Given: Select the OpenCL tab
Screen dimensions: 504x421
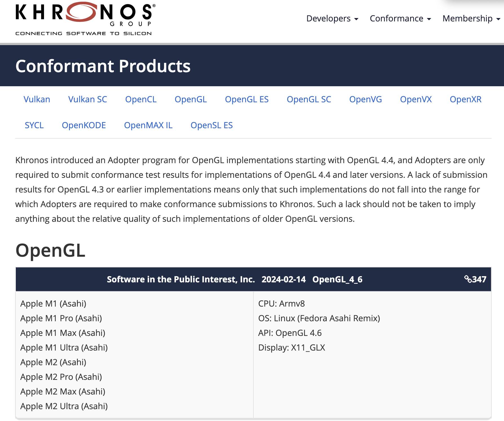Looking at the screenshot, I should tap(141, 99).
